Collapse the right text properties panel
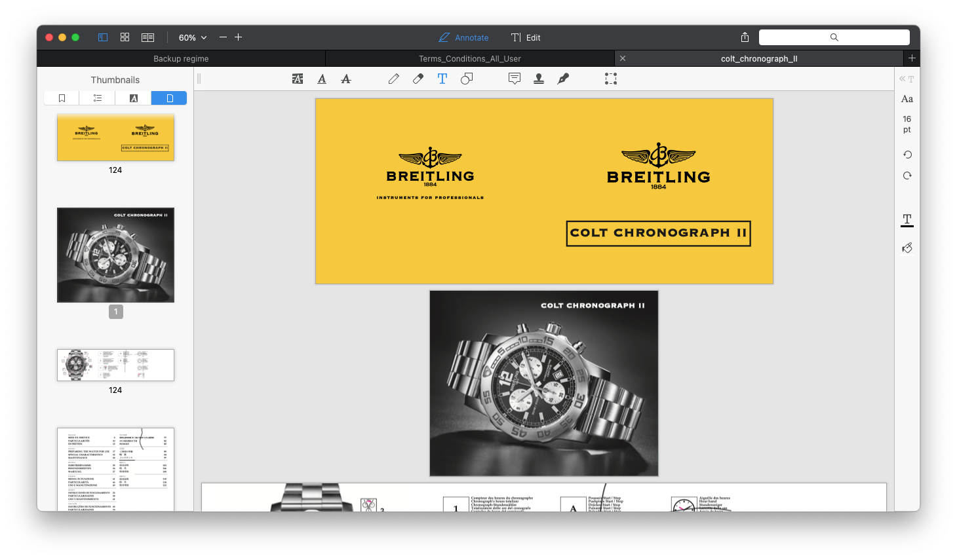957x560 pixels. click(907, 79)
